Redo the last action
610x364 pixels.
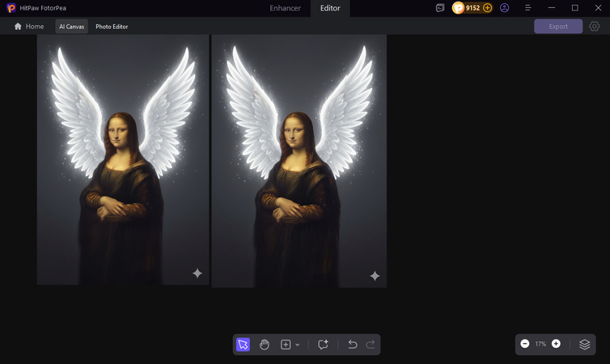pyautogui.click(x=371, y=345)
